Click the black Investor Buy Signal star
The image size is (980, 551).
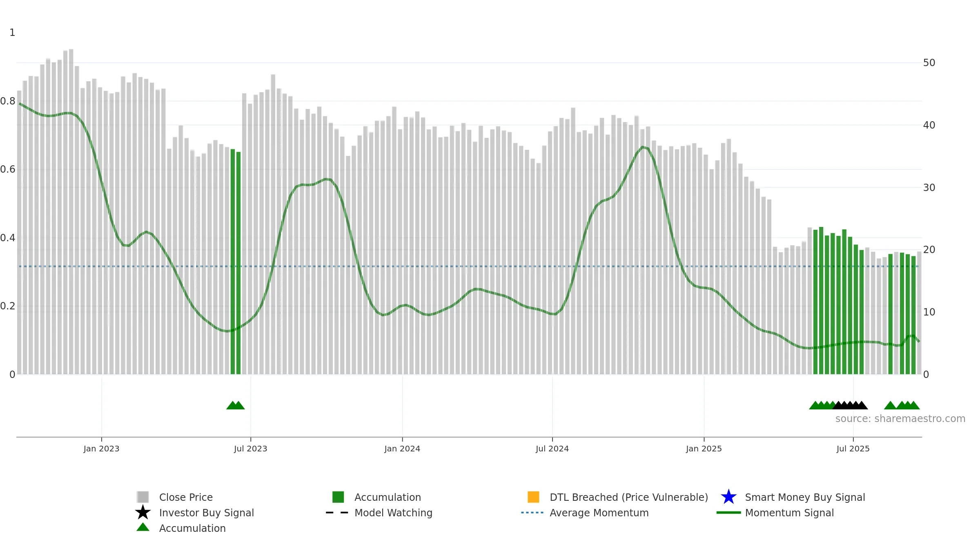click(x=143, y=512)
